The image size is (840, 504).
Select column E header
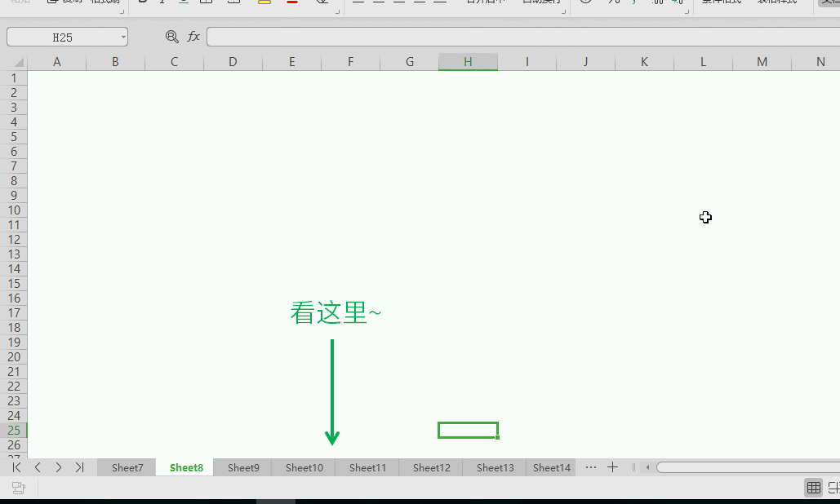tap(292, 62)
